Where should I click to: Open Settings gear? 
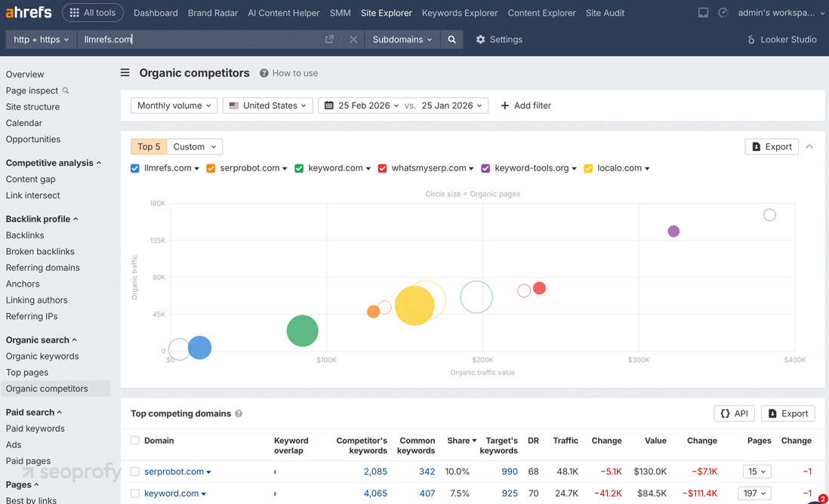498,39
